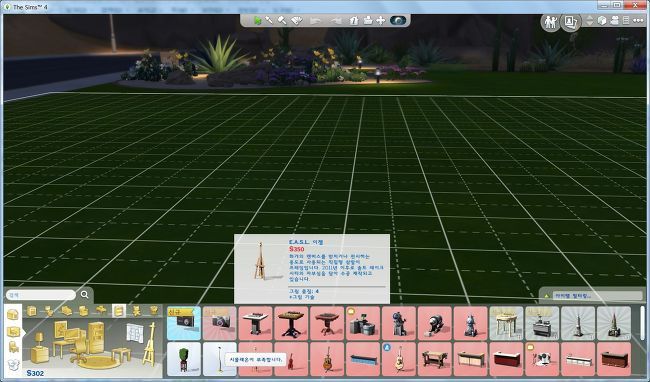650x382 pixels.
Task: Open manage households sims icon
Action: click(551, 22)
